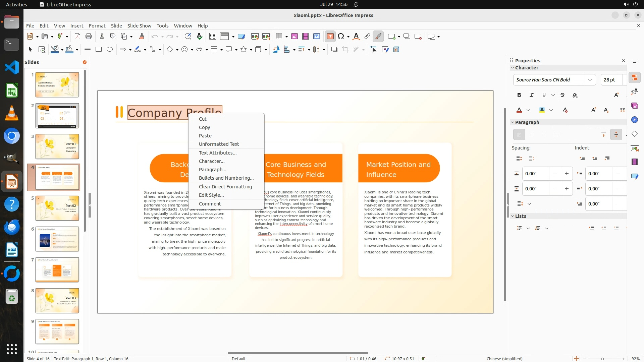The height and width of the screenshot is (362, 644).
Task: Select slide 6 thumbnail in Slides panel
Action: pyautogui.click(x=57, y=239)
